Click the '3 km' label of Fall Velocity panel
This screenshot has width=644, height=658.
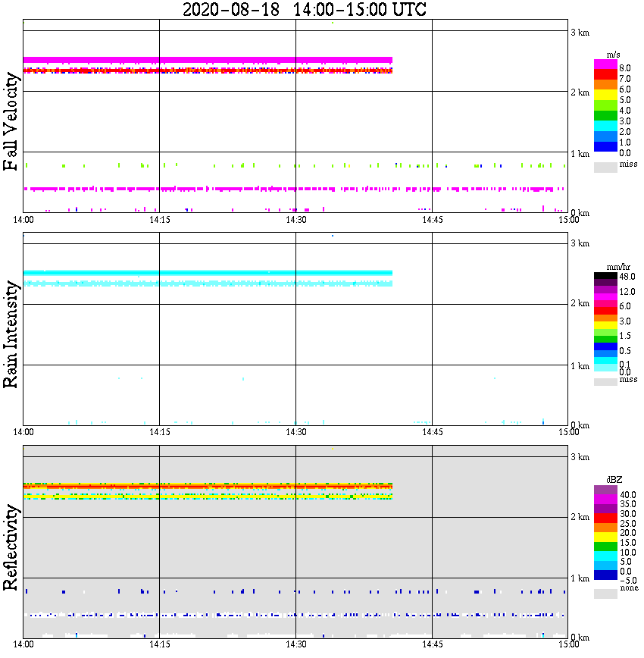[x=580, y=33]
